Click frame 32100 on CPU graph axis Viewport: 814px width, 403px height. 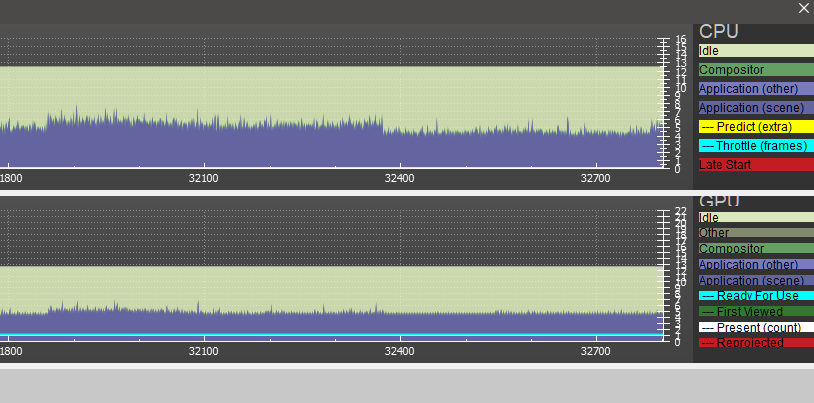204,178
